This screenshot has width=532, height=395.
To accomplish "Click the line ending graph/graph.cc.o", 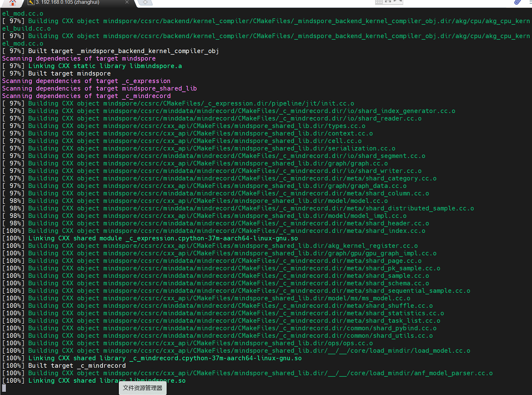I will [x=195, y=163].
